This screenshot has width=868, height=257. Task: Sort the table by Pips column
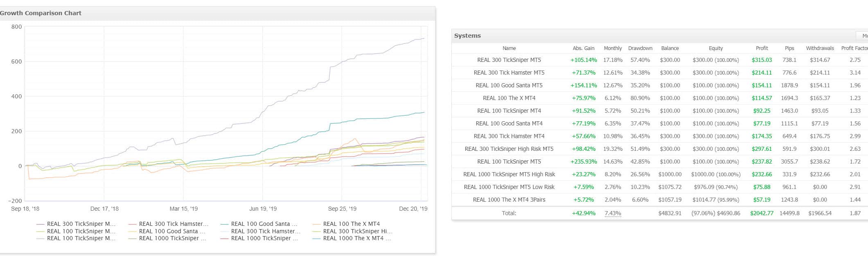(789, 48)
